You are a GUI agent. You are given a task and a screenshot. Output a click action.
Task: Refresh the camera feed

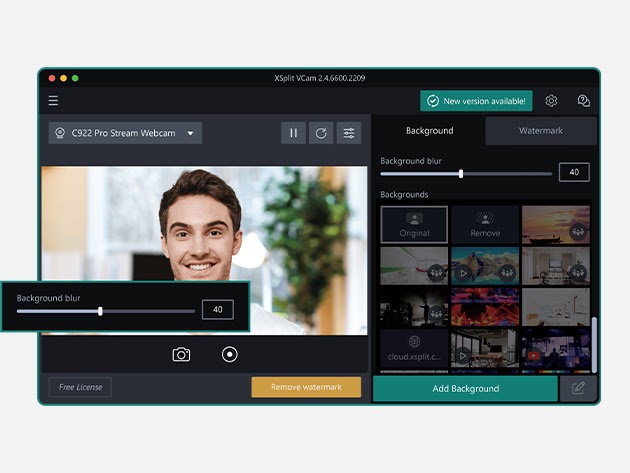tap(321, 133)
